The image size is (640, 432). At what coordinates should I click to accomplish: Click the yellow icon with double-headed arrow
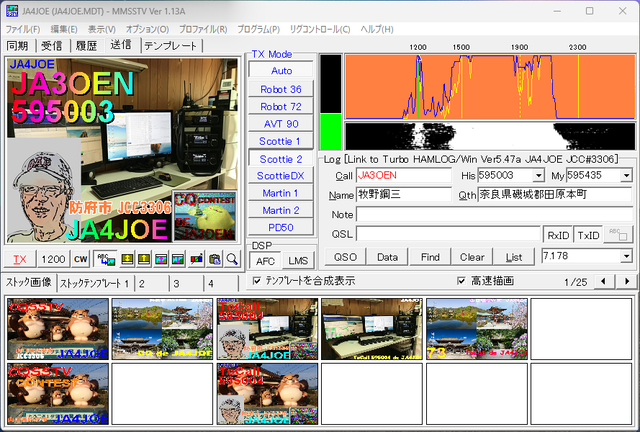tap(127, 259)
